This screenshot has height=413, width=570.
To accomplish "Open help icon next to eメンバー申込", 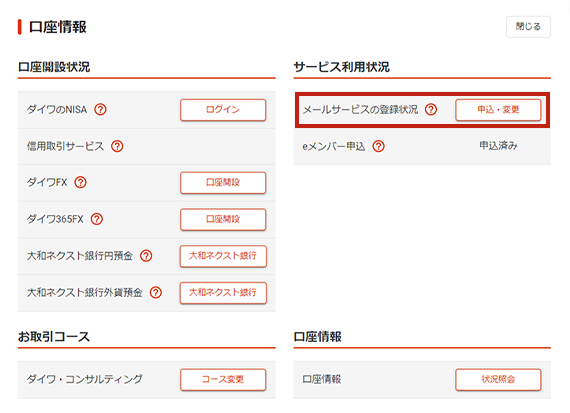I will 378,146.
